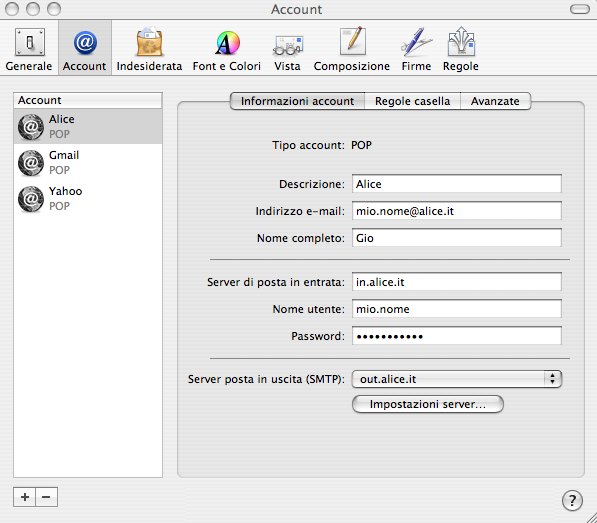This screenshot has height=523, width=597.
Task: Open Font e Colori preferences
Action: tap(227, 49)
